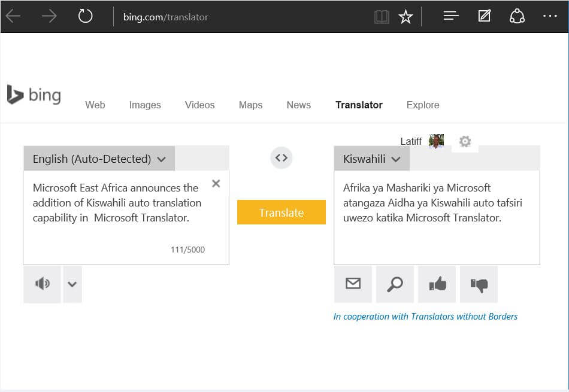Open the Edge Hub panel
The height and width of the screenshot is (392, 569).
tap(451, 16)
